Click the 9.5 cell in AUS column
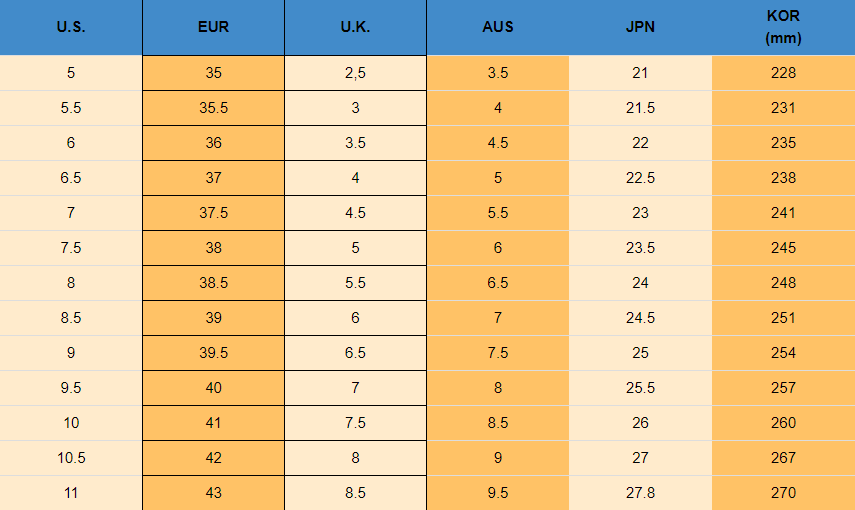The width and height of the screenshot is (855, 510). click(498, 493)
